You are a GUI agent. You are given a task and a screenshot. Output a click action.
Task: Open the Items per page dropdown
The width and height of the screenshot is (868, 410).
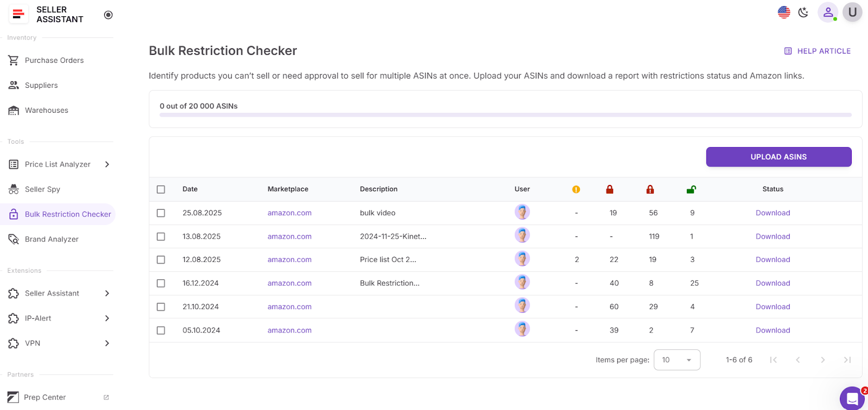pyautogui.click(x=677, y=360)
